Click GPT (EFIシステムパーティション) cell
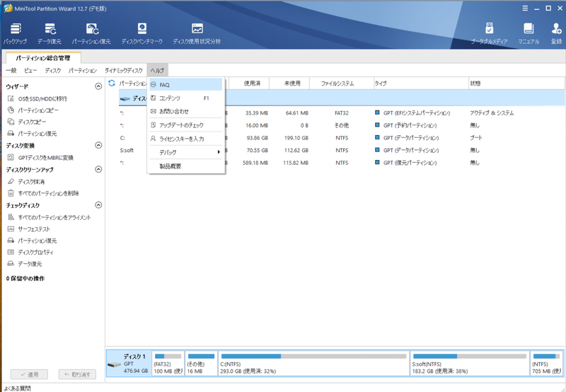566x392 pixels. 417,113
